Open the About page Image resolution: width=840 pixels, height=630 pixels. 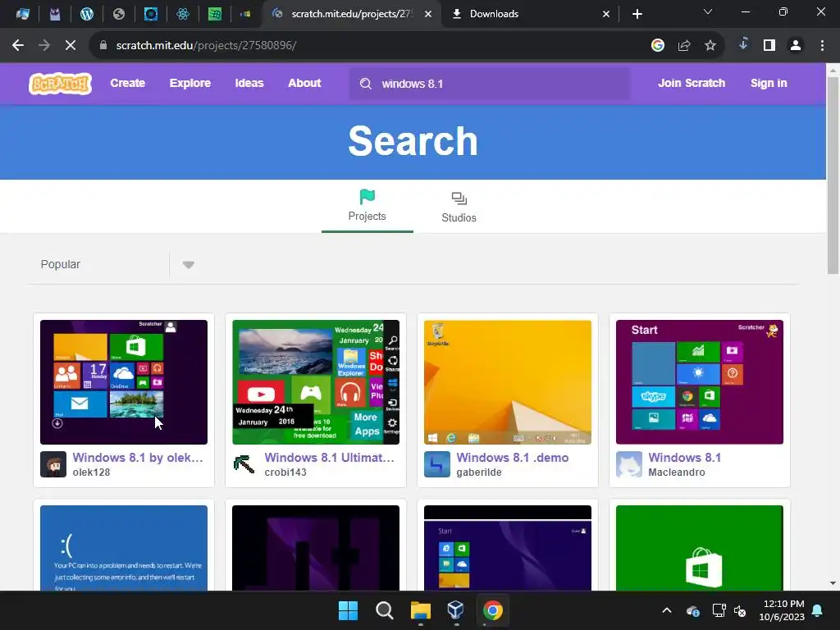click(304, 83)
